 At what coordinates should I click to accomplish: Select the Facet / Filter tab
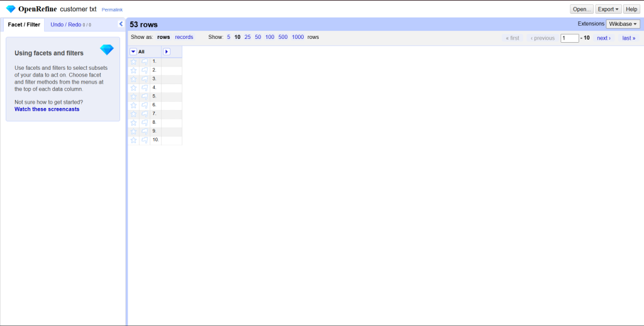coord(24,24)
